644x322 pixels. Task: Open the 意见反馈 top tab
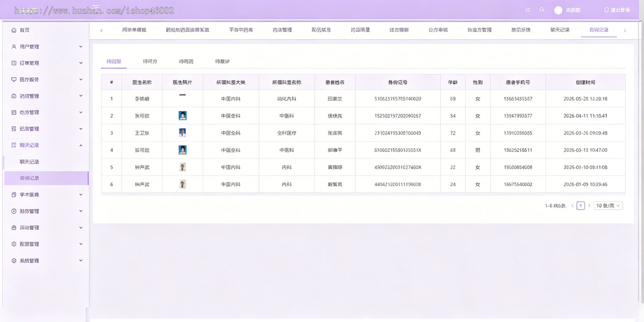coord(521,30)
